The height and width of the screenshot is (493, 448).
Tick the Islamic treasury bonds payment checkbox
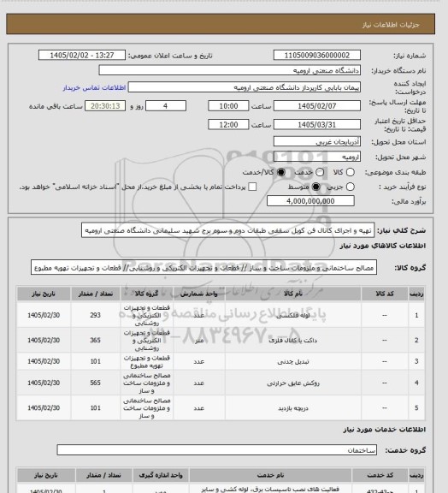click(252, 187)
